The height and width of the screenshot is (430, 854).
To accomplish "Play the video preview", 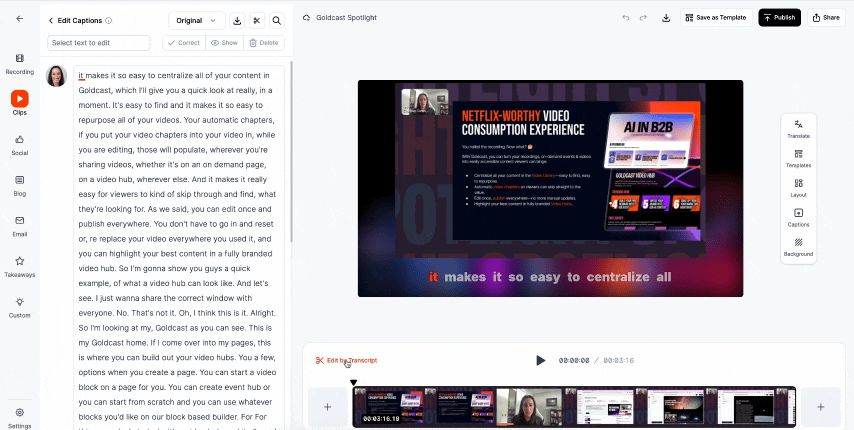I will (x=540, y=360).
